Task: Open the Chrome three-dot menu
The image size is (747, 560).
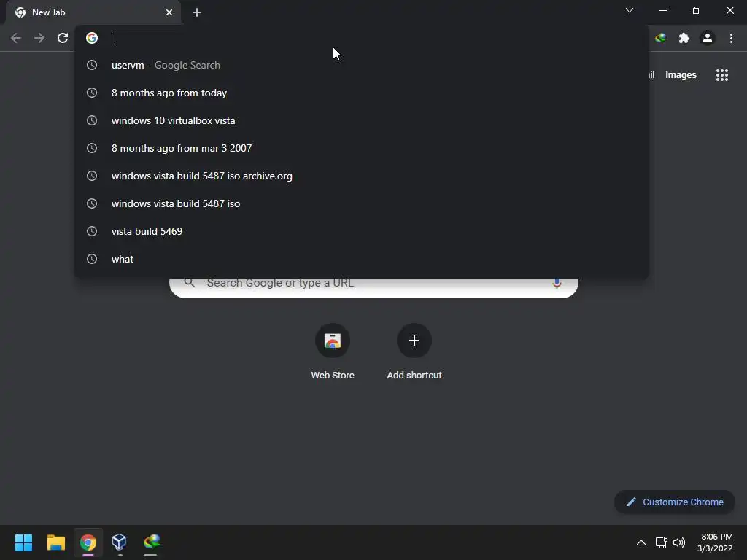Action: pyautogui.click(x=731, y=38)
